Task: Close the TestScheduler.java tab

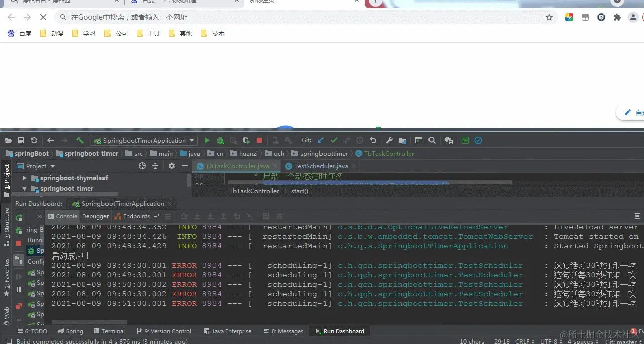Action: click(353, 166)
